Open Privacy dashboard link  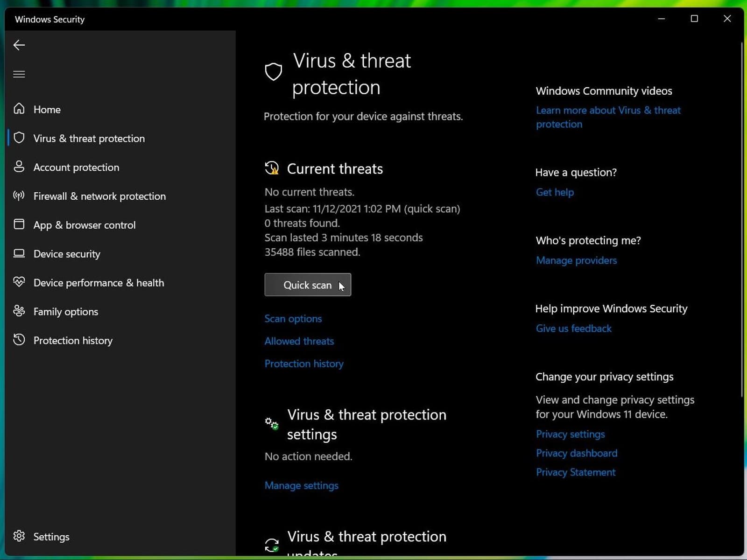point(577,454)
